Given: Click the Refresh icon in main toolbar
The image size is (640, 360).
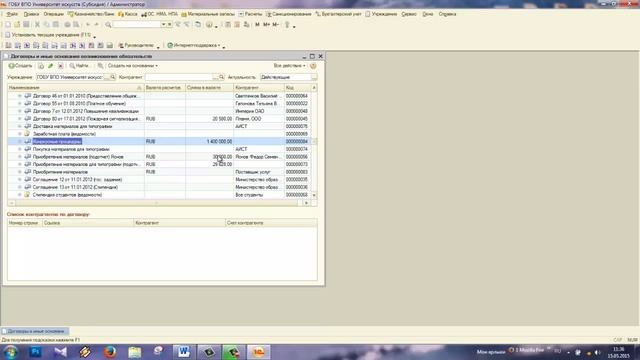Looking at the screenshot, I should (198, 24).
